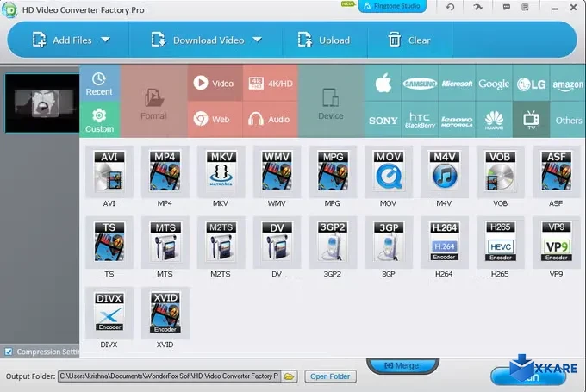
Task: Expand the Download Video dropdown arrow
Action: [258, 40]
